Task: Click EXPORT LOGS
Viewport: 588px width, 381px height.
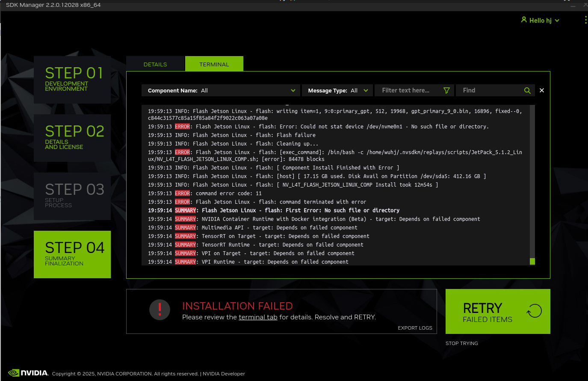Action: click(415, 328)
